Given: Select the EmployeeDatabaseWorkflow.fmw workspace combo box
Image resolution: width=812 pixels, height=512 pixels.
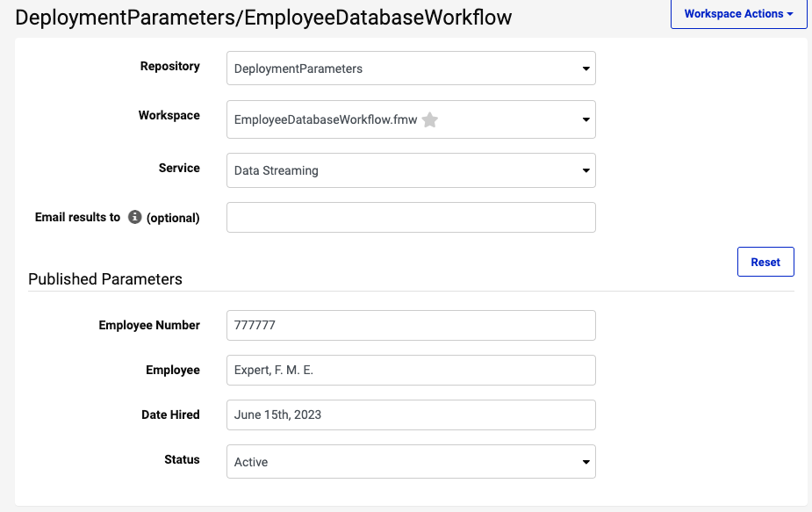Looking at the screenshot, I should click(x=411, y=119).
